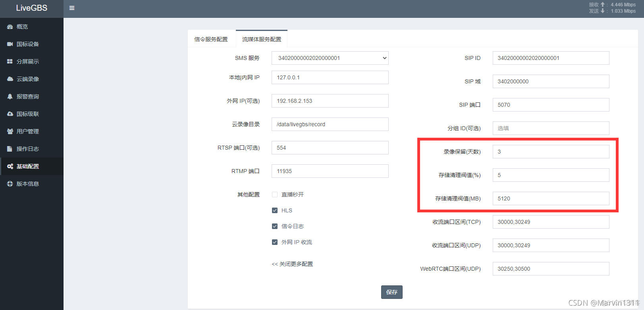Focus the 外网 IP(可选) input field

click(330, 101)
